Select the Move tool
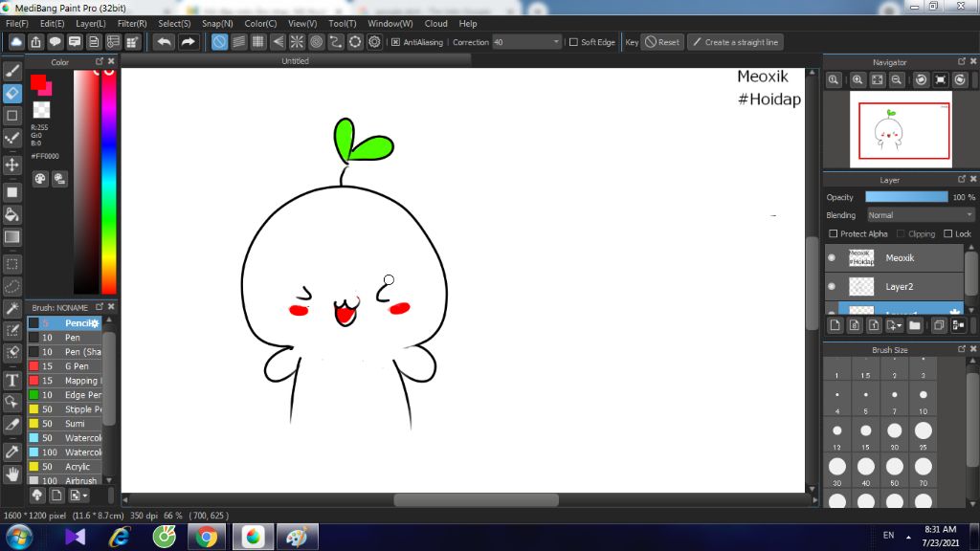980x551 pixels. pos(11,165)
